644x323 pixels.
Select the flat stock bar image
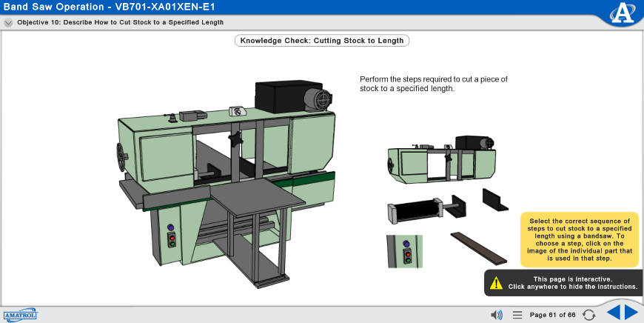(x=479, y=247)
